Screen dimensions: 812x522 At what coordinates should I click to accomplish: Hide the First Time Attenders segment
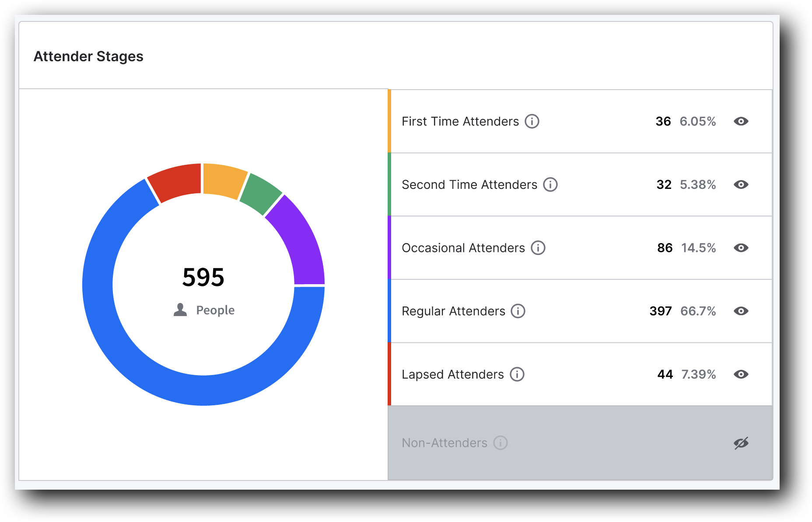(x=741, y=122)
